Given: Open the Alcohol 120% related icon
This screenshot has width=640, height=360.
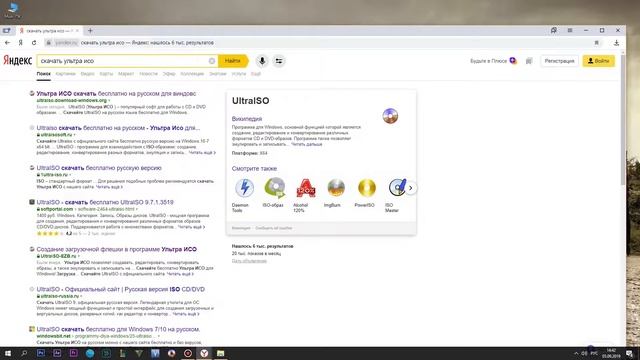Looking at the screenshot, I should point(305,188).
